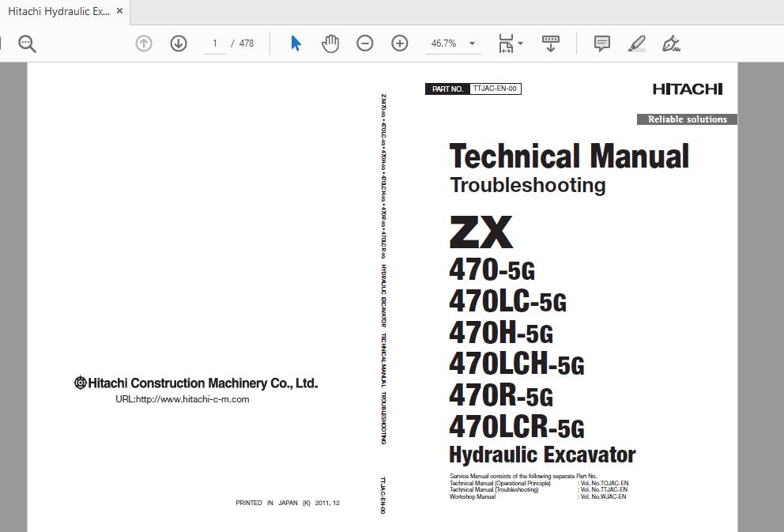Click the total page count 478
This screenshot has height=532, width=784.
pos(247,43)
